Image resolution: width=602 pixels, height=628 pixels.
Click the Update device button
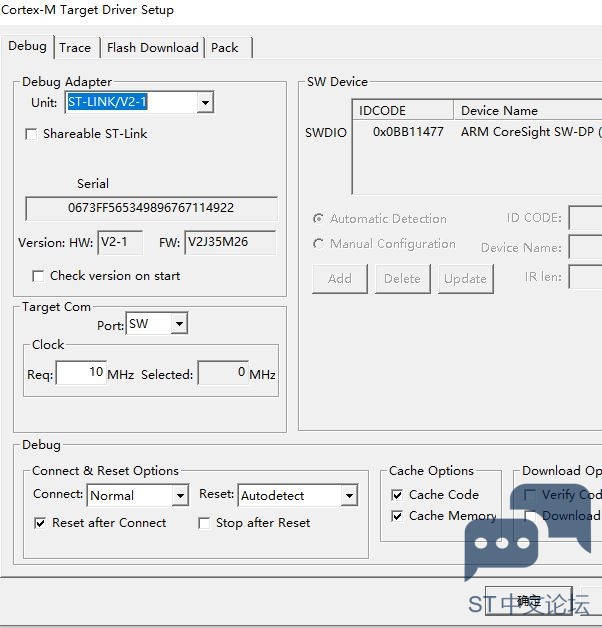(465, 278)
